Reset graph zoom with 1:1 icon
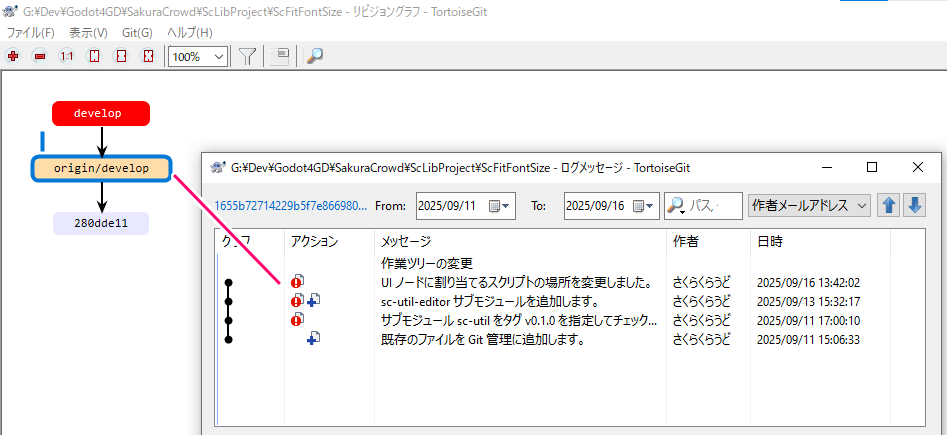This screenshot has width=947, height=435. click(x=66, y=56)
